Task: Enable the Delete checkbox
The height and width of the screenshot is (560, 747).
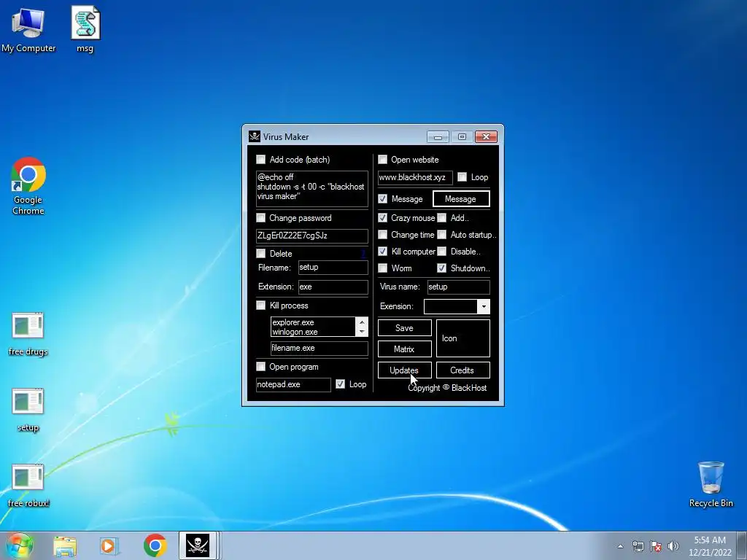Action: [x=260, y=253]
